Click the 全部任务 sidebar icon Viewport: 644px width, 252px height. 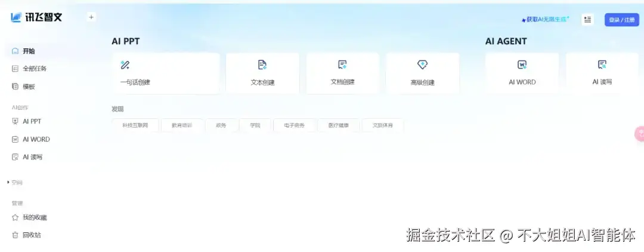15,69
